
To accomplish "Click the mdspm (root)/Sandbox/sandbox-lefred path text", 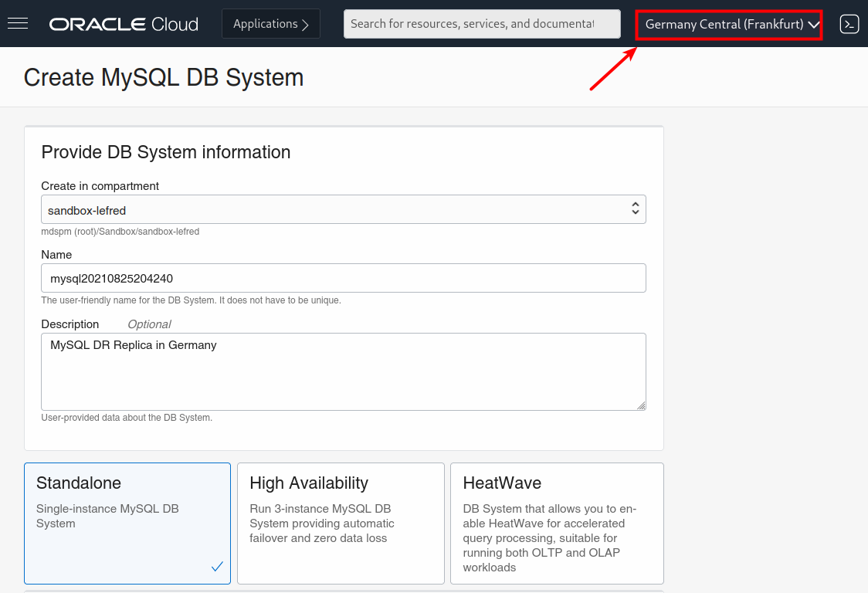I will coord(120,231).
